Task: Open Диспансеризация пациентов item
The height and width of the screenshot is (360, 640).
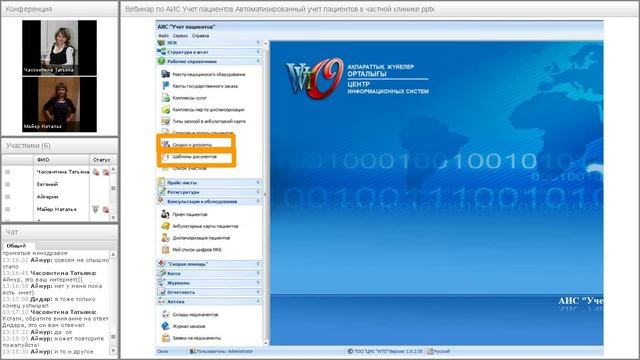Action: 196,238
